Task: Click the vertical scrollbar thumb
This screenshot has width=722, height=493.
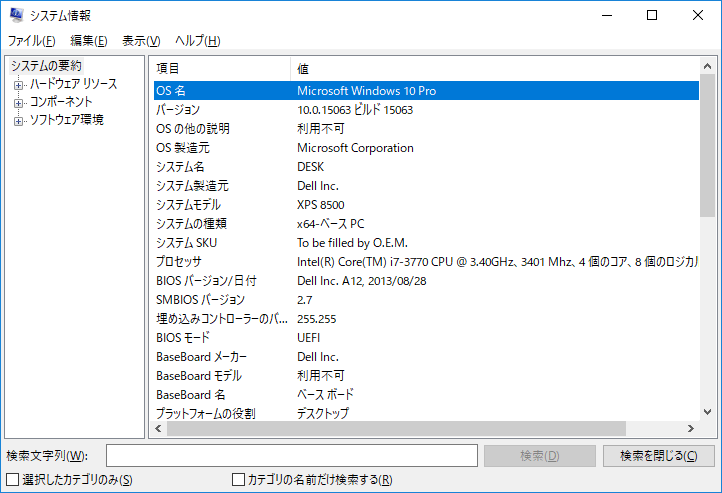Action: coord(707,145)
